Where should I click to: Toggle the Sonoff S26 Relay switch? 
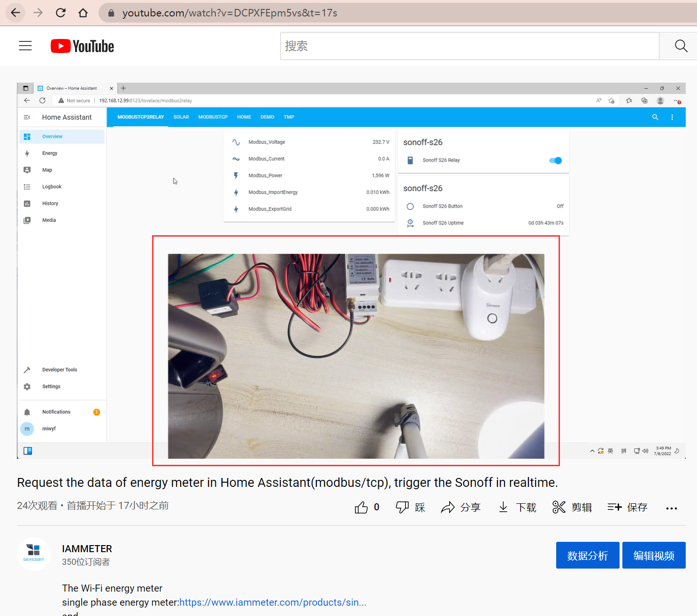pos(555,161)
